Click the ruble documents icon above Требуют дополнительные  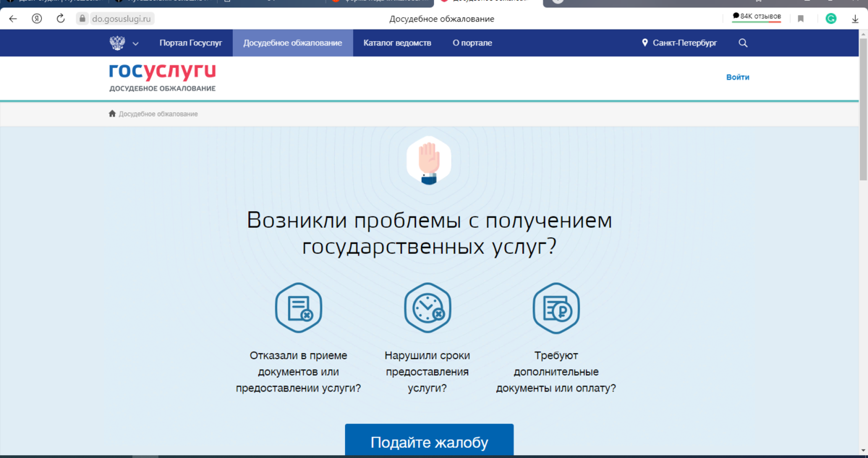pos(556,308)
